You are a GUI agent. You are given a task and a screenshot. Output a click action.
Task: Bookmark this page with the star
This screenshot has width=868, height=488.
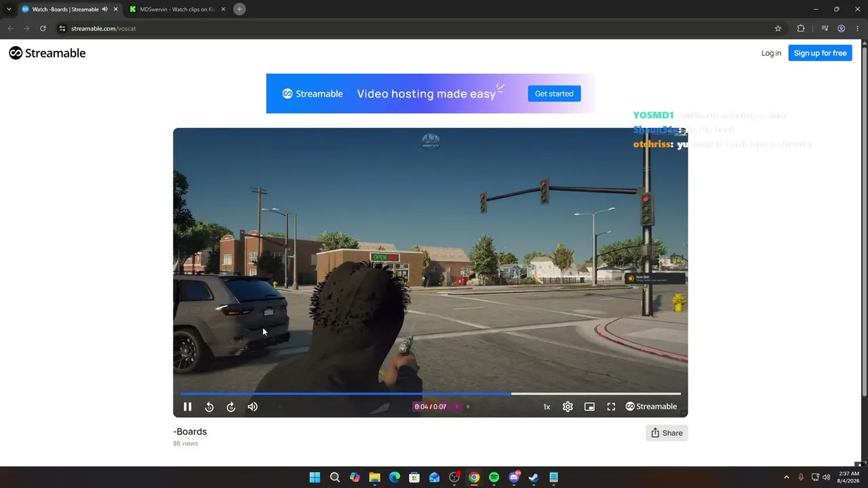coord(778,28)
